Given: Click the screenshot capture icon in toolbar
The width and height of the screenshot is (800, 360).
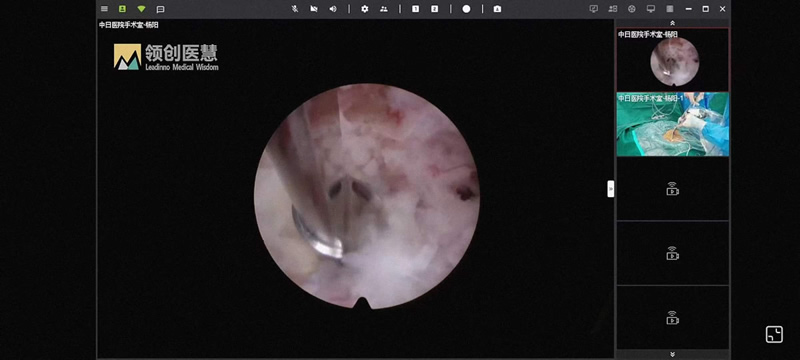Looking at the screenshot, I should pos(497,9).
